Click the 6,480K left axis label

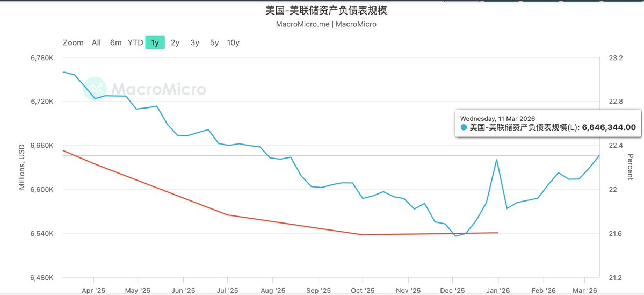42,278
